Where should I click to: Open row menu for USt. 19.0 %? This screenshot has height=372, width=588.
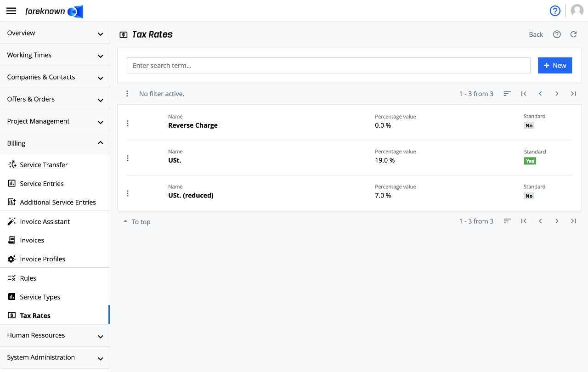tap(128, 158)
